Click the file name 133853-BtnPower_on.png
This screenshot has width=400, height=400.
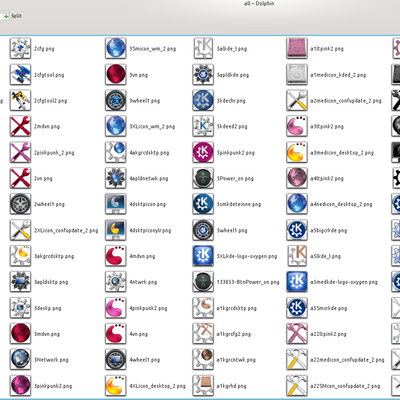click(x=248, y=282)
